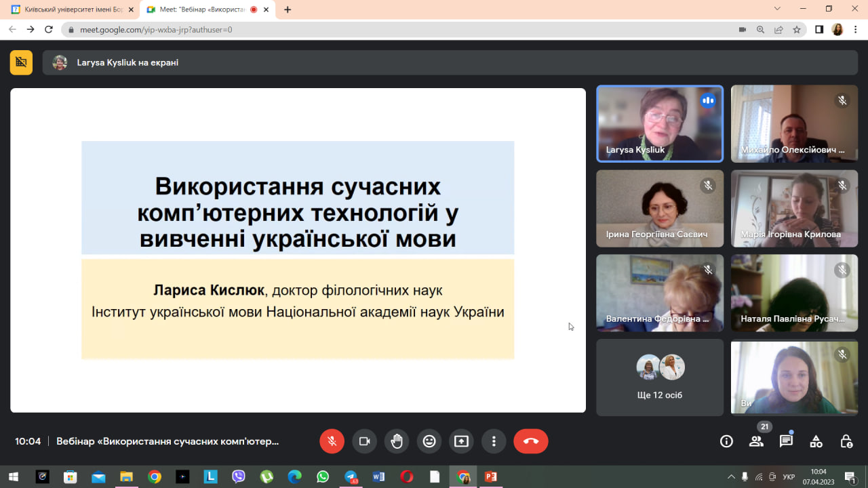Open the activities shapes icon

pos(816,441)
